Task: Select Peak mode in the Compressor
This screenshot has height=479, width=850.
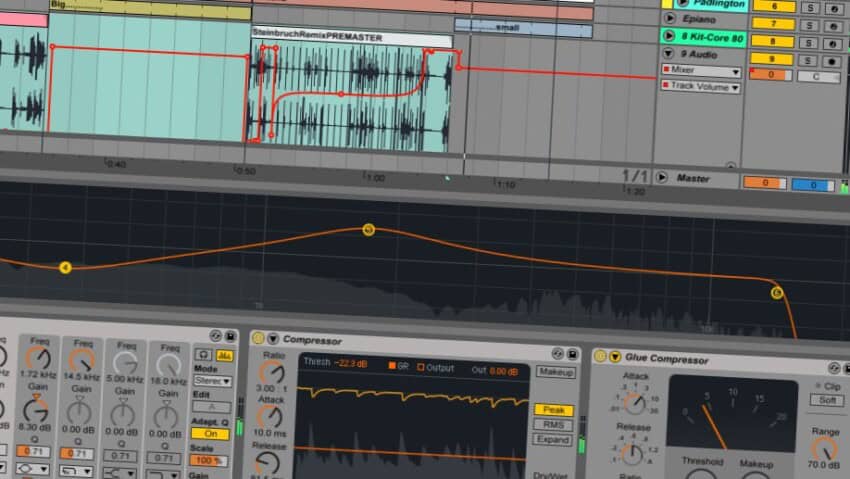Action: coord(554,410)
